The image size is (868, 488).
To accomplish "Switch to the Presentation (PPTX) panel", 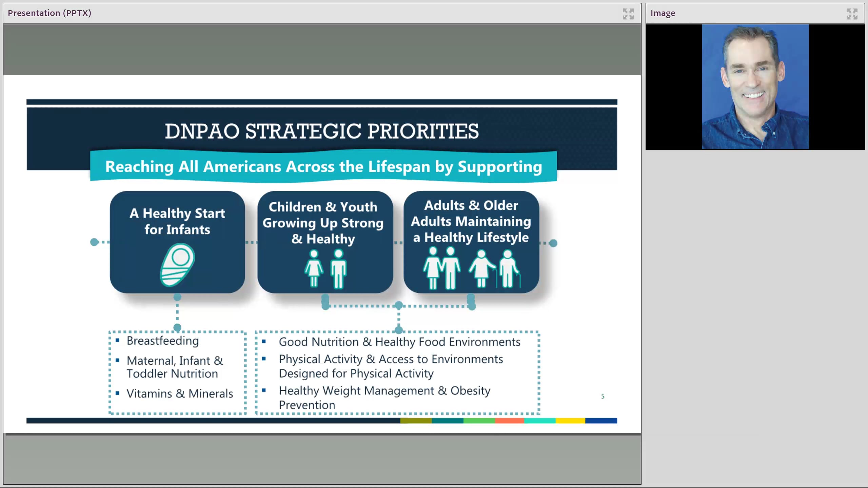I will pos(50,13).
